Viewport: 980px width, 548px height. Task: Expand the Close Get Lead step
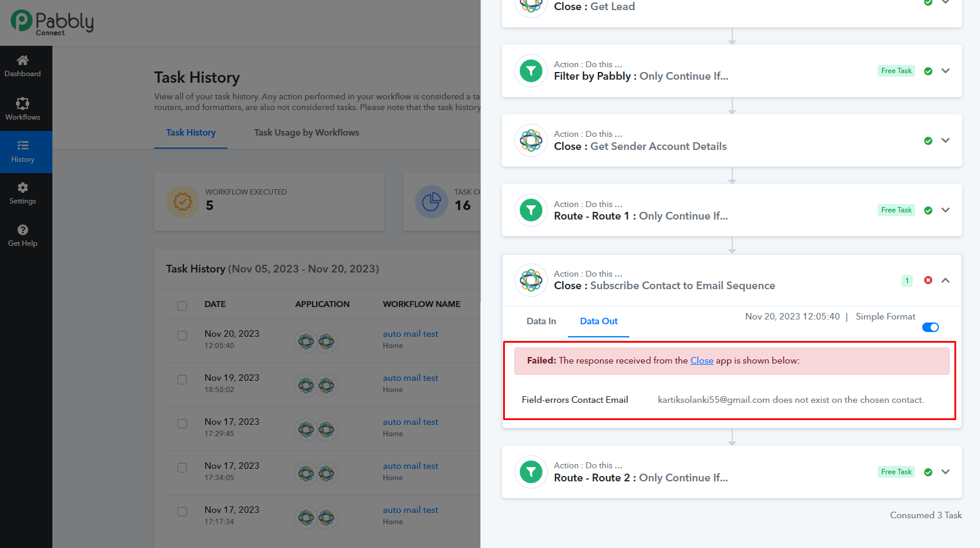coord(945,2)
